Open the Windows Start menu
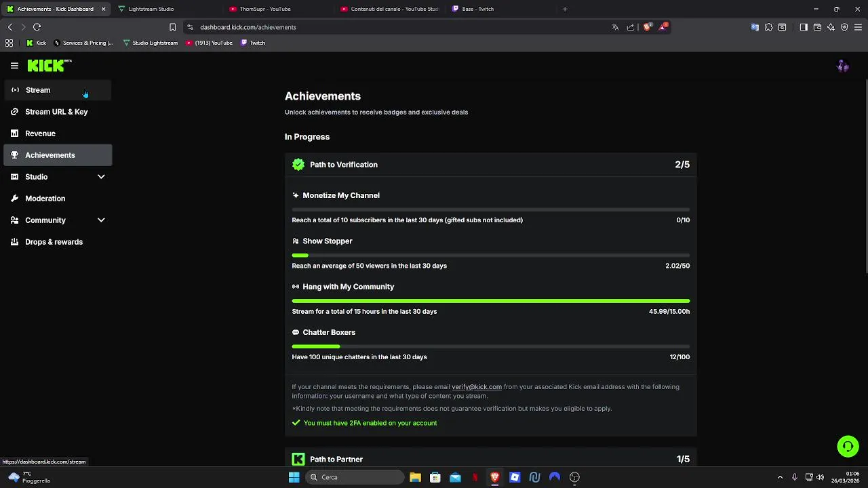This screenshot has width=868, height=488. [x=294, y=477]
